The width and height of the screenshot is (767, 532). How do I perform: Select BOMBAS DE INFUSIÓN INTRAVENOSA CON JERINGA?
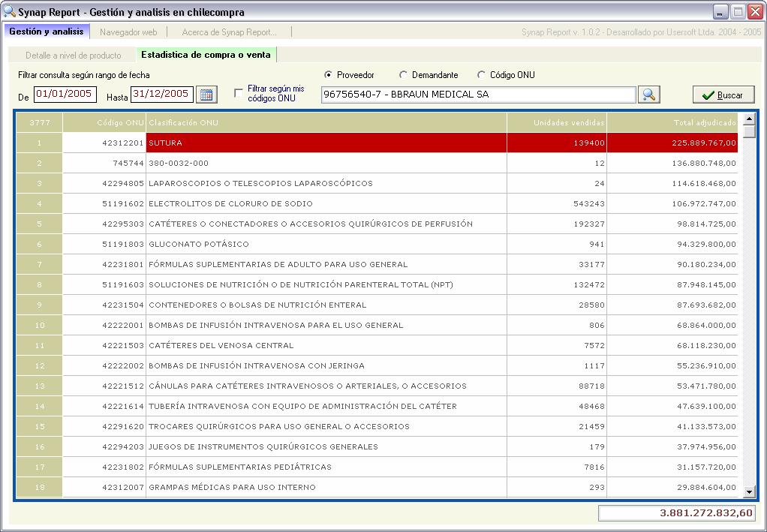[x=377, y=365]
